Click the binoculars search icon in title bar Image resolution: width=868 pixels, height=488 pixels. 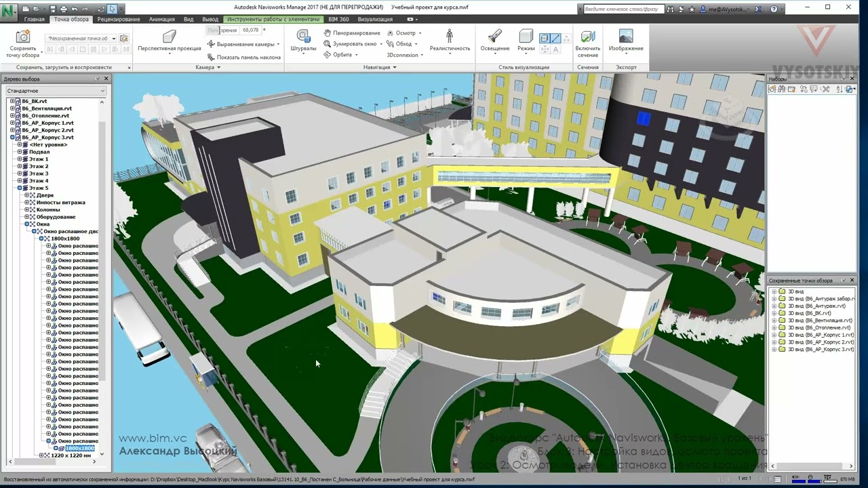[x=671, y=9]
